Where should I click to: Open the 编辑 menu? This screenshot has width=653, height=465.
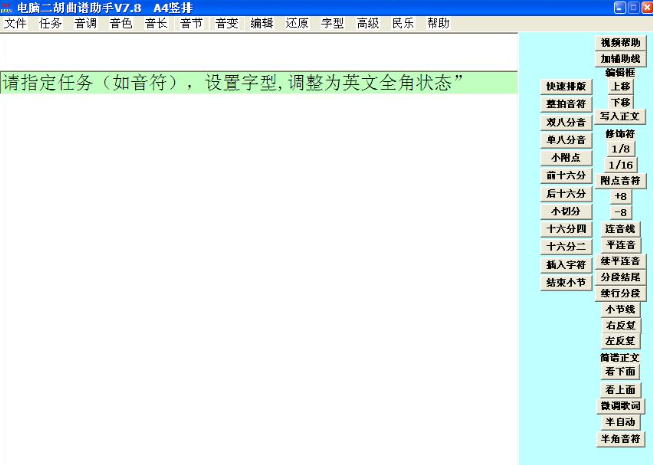click(x=262, y=23)
